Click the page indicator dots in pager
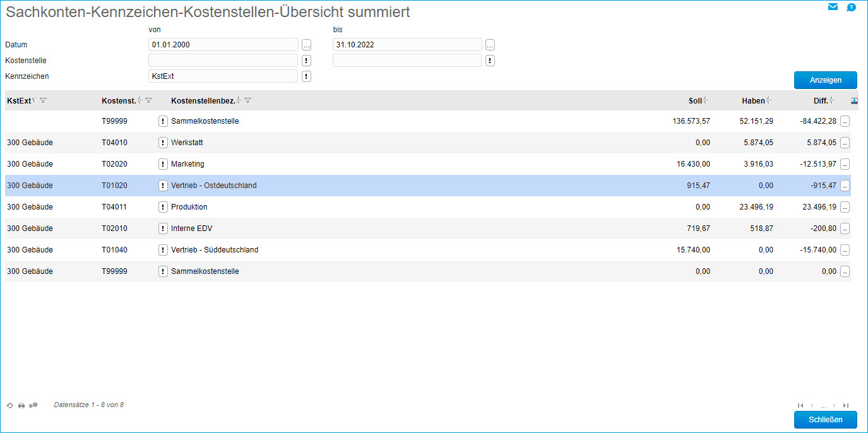This screenshot has width=868, height=433. point(823,406)
